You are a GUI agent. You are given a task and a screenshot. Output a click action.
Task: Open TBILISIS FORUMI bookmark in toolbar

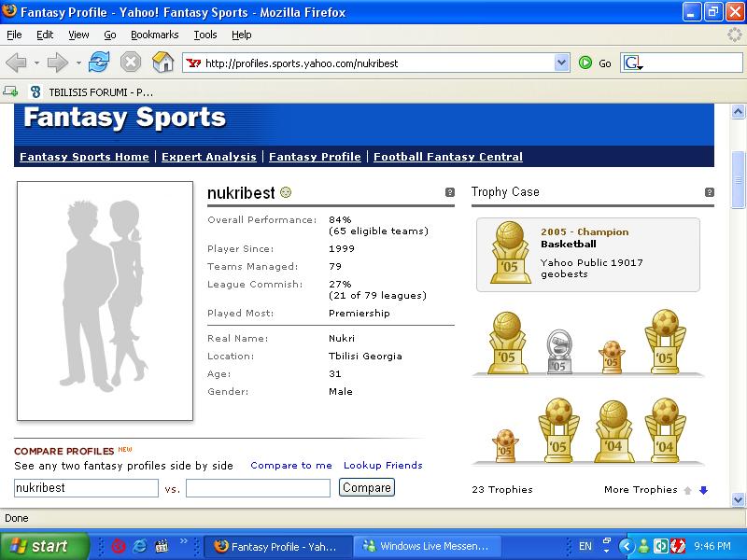tap(92, 92)
